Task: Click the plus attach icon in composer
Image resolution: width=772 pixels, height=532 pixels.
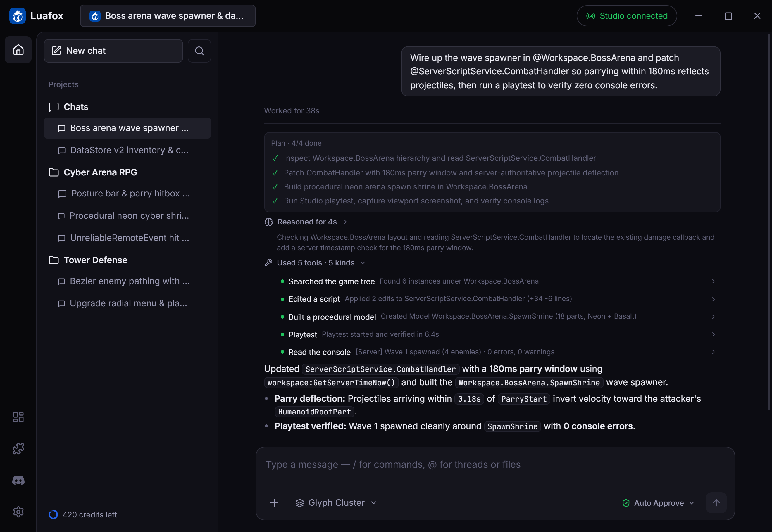Action: (274, 503)
